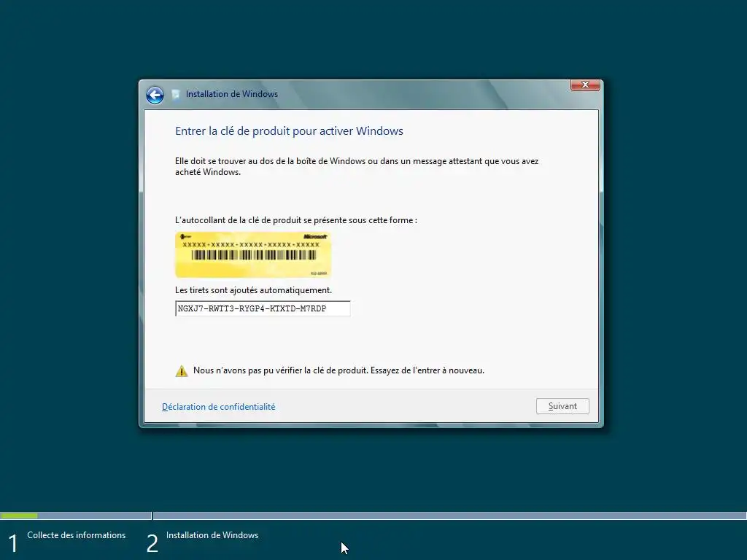Click the 'Installation de Windows' title bar text
Screen dimensions: 747x560
(232, 94)
